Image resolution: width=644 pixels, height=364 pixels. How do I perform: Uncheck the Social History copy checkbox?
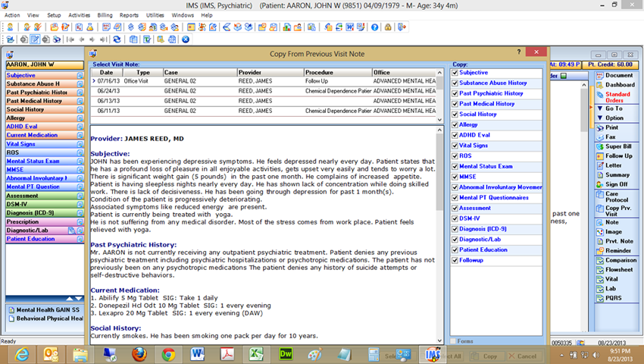(x=455, y=115)
